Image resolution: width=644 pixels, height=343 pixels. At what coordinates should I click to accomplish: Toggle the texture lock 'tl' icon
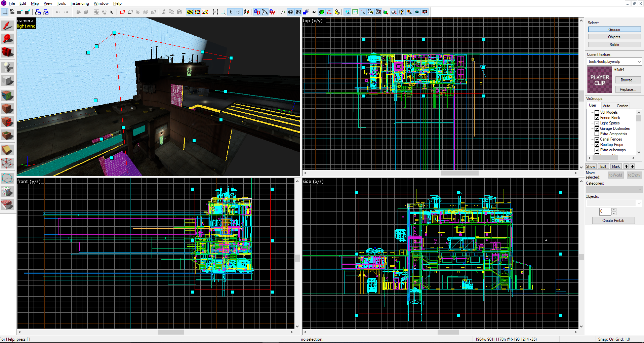click(231, 12)
